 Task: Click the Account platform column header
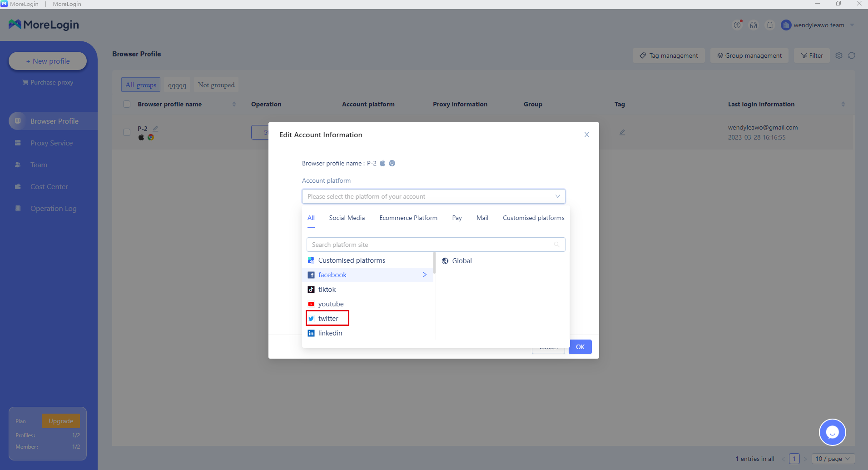click(x=368, y=104)
